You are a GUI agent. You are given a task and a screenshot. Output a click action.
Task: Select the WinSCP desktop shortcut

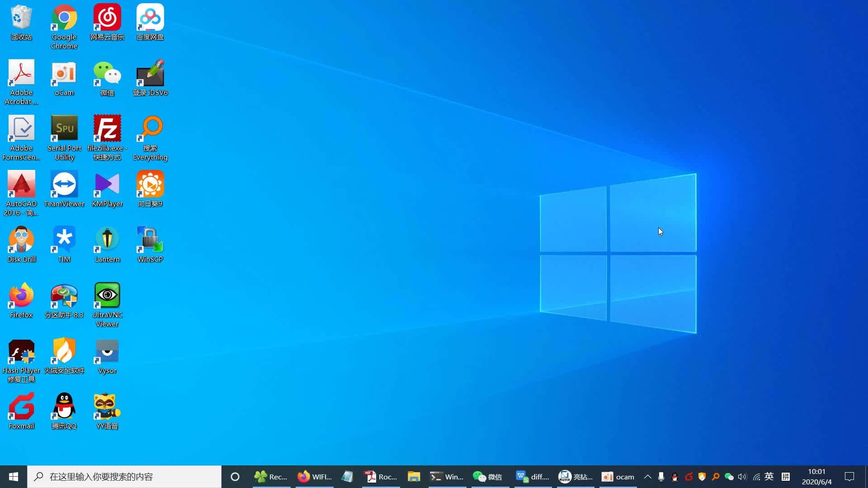pyautogui.click(x=150, y=244)
